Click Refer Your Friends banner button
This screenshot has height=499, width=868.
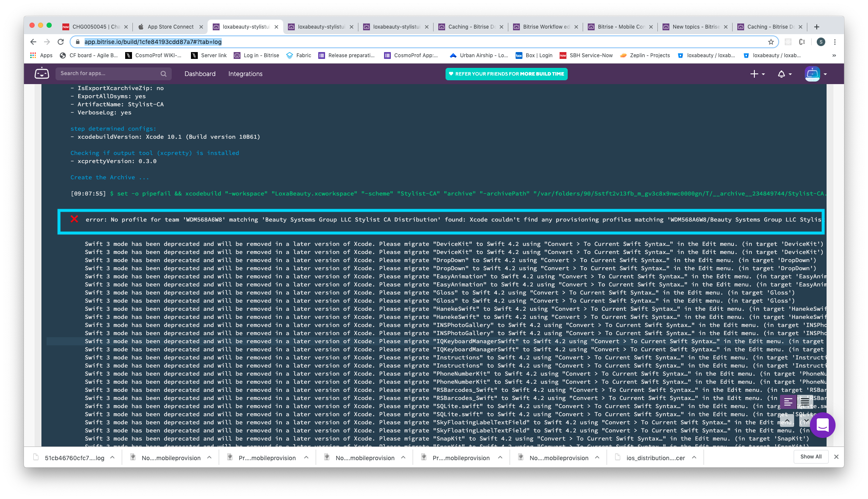coord(506,74)
